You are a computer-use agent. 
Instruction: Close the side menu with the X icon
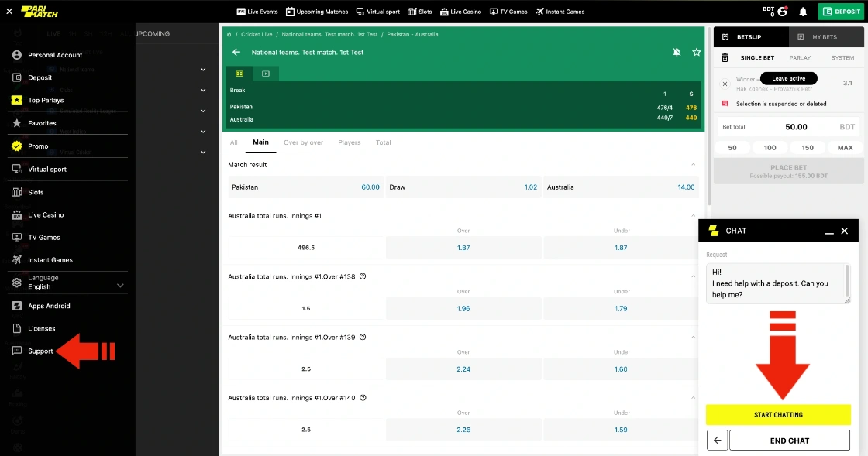coord(9,11)
